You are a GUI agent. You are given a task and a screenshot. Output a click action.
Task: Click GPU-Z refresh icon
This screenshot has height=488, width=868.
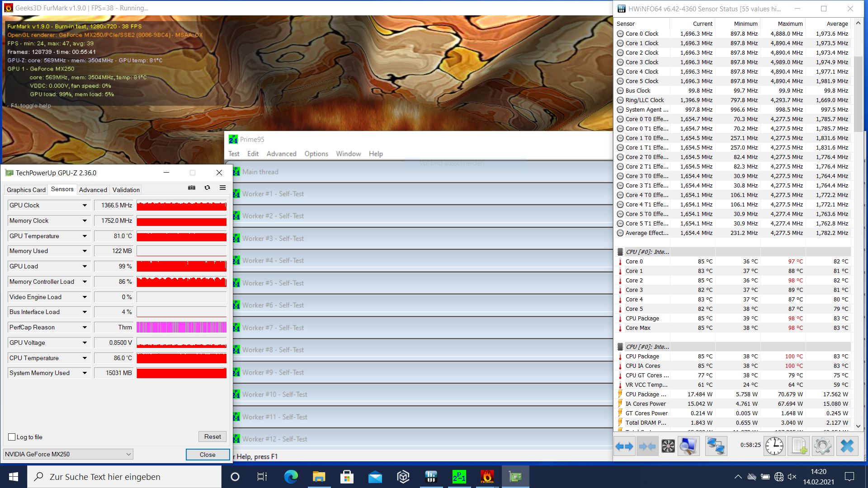click(x=207, y=188)
